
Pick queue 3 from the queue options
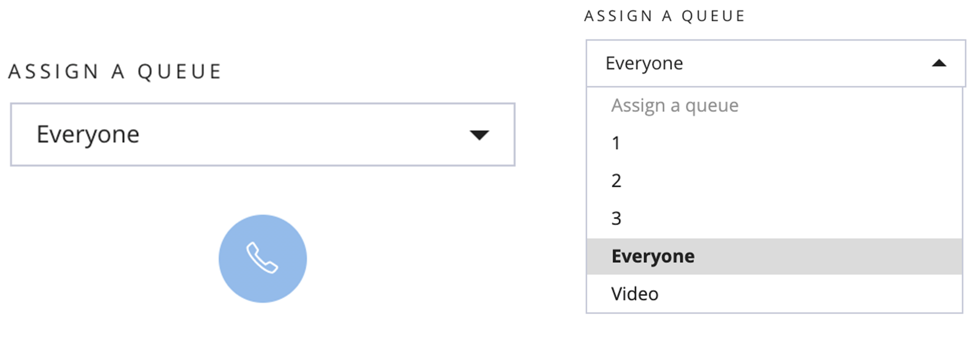(774, 219)
